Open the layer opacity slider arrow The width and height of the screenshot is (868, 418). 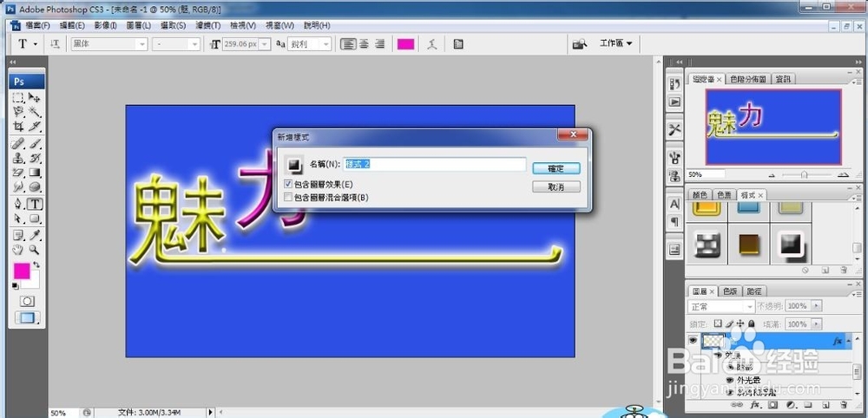pos(817,306)
